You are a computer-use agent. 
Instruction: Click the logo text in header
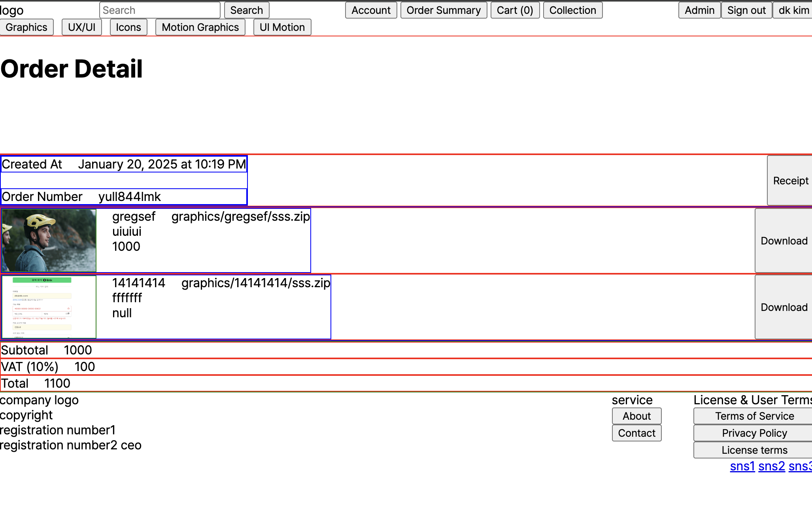[12, 11]
